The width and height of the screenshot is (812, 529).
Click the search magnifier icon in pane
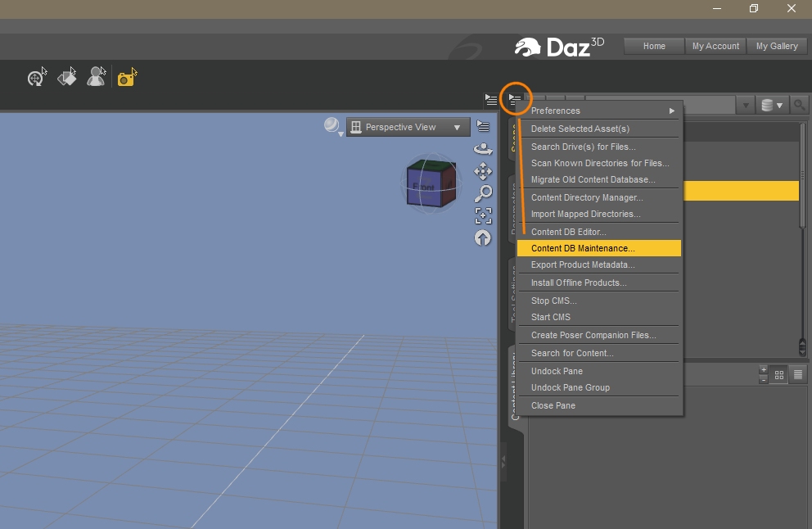tap(800, 105)
